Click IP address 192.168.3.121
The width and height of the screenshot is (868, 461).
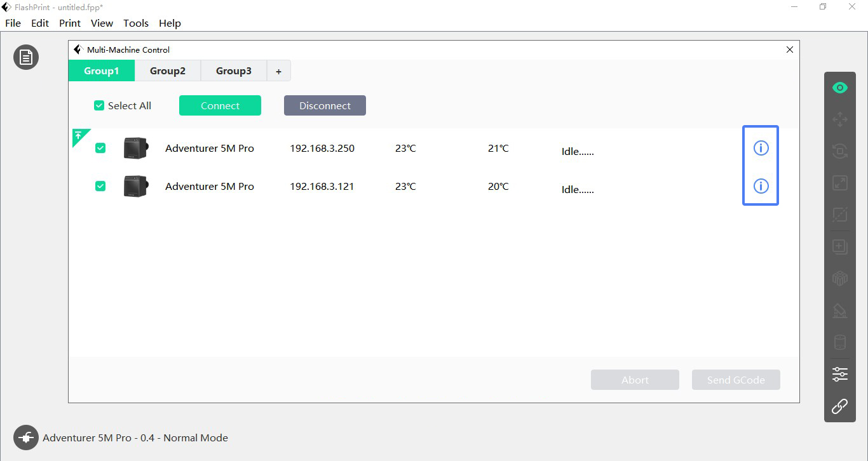click(x=322, y=186)
